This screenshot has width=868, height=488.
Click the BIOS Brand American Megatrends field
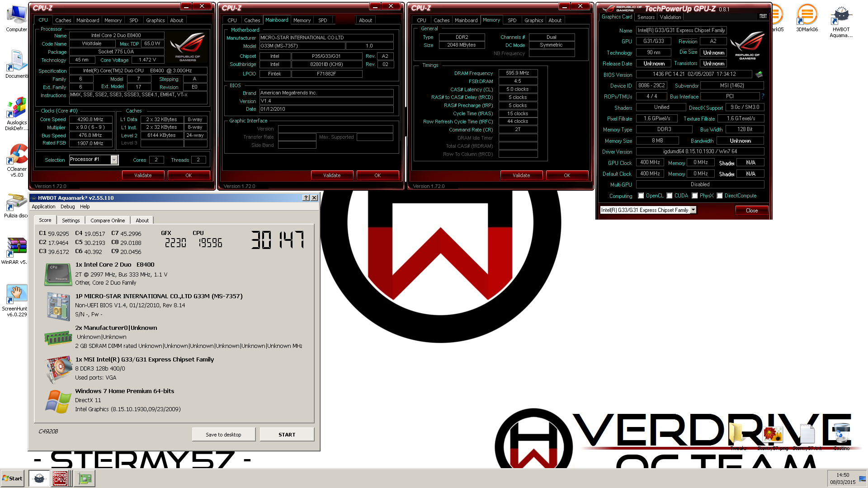(326, 93)
